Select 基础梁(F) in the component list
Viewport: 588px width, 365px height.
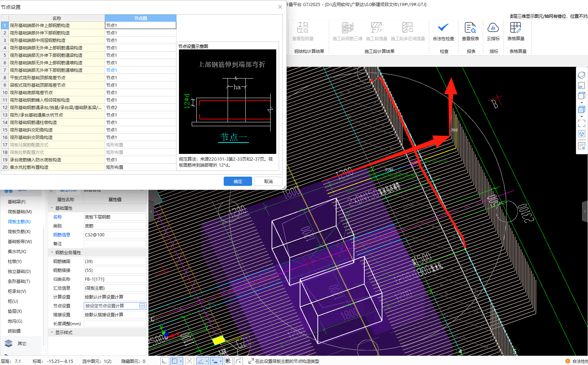point(17,202)
